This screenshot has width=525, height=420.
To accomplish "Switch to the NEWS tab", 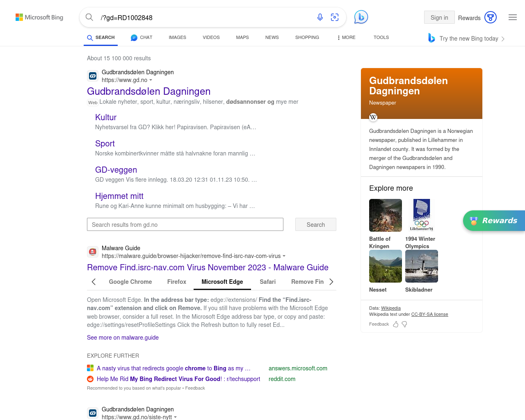I will pyautogui.click(x=272, y=37).
